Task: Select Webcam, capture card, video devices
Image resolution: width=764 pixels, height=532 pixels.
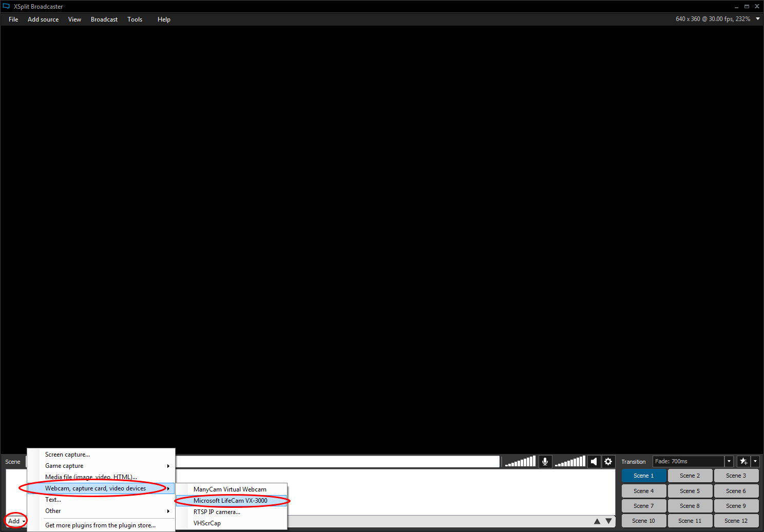Action: (x=101, y=488)
